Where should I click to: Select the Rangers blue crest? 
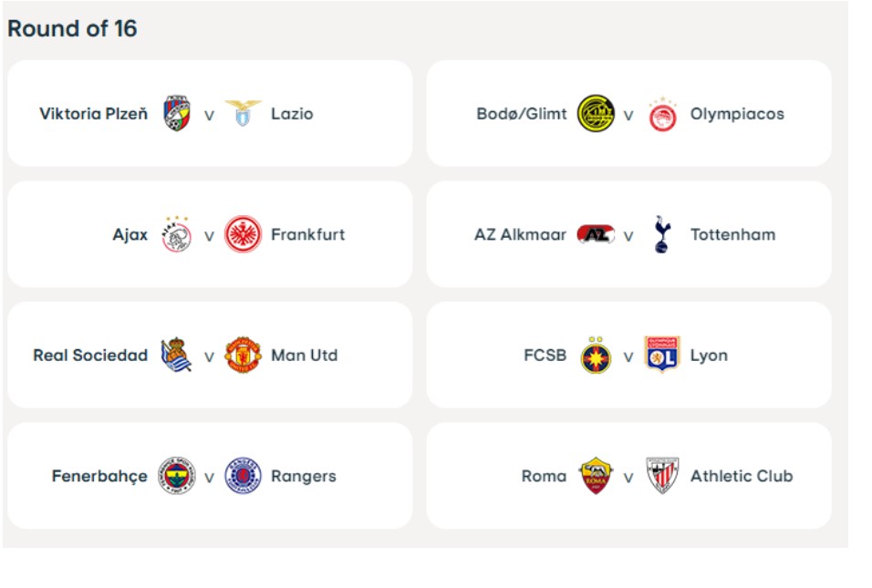pos(243,476)
